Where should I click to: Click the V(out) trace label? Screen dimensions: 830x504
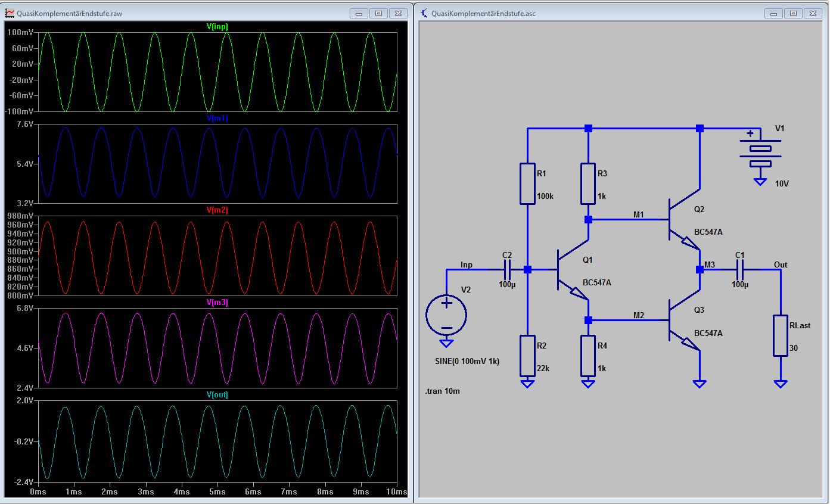pos(217,395)
